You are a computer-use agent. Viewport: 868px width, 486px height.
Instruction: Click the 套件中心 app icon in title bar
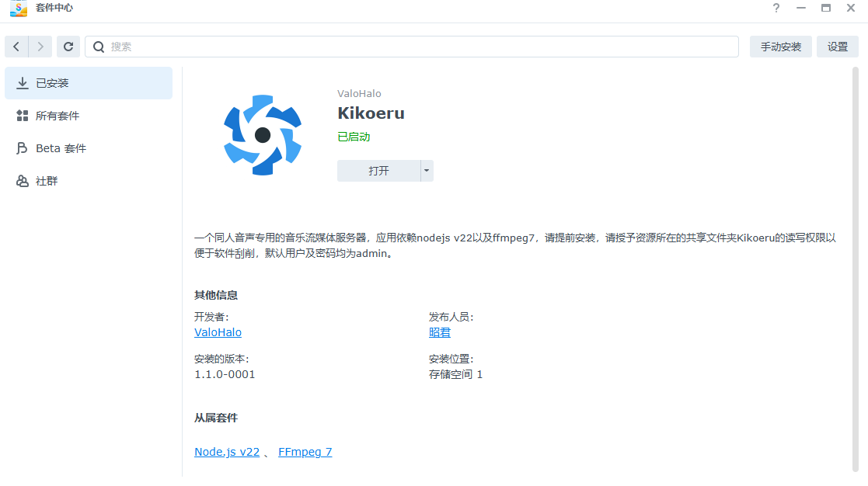(19, 9)
